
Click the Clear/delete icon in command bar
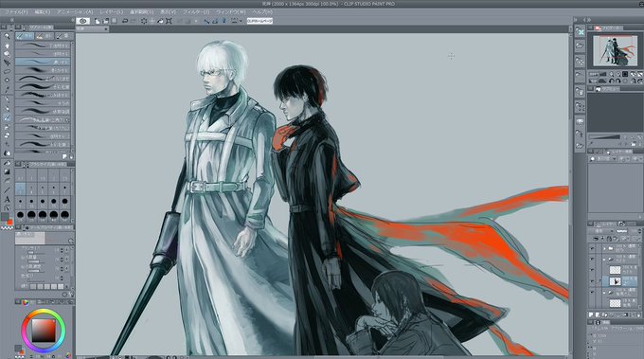(144, 21)
